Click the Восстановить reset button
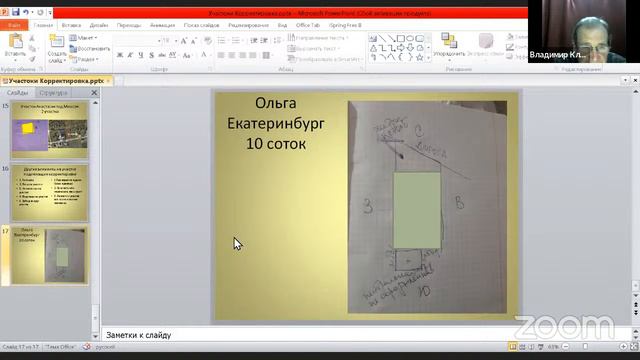This screenshot has width=640, height=360. click(x=90, y=49)
